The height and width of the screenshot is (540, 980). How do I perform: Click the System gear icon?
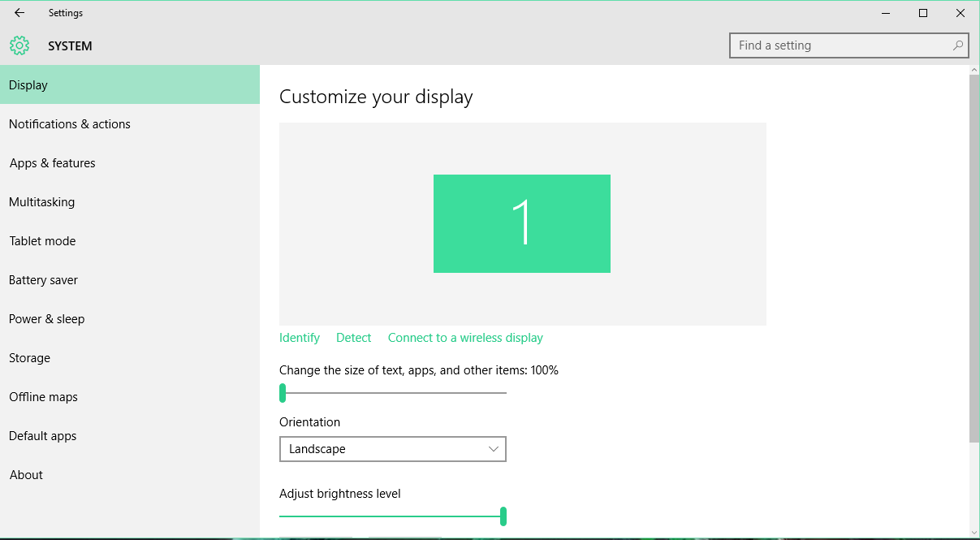coord(19,46)
